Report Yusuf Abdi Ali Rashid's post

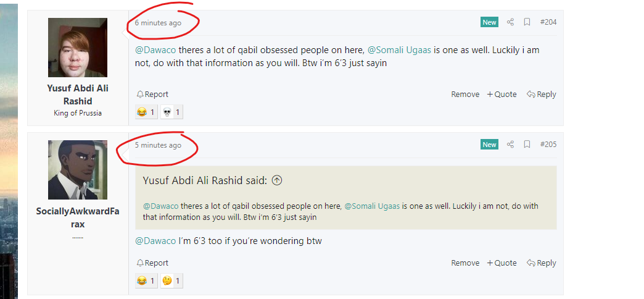pos(152,94)
